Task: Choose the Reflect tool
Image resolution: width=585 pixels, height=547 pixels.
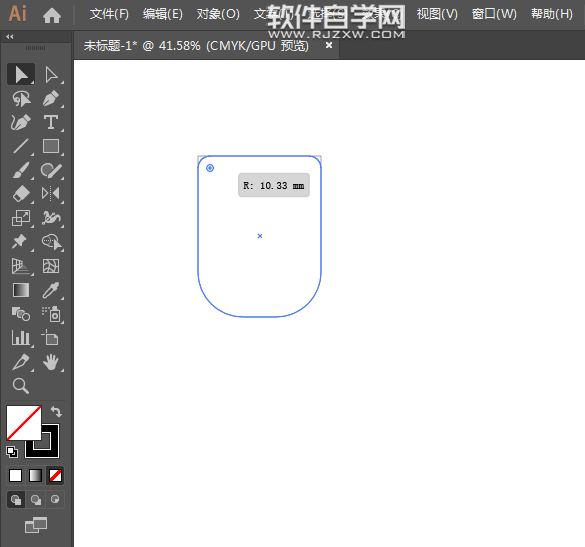Action: point(51,194)
